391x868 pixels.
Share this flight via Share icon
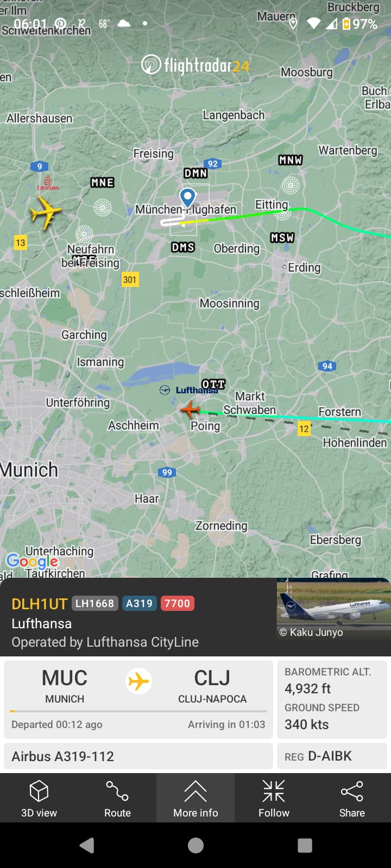(352, 798)
